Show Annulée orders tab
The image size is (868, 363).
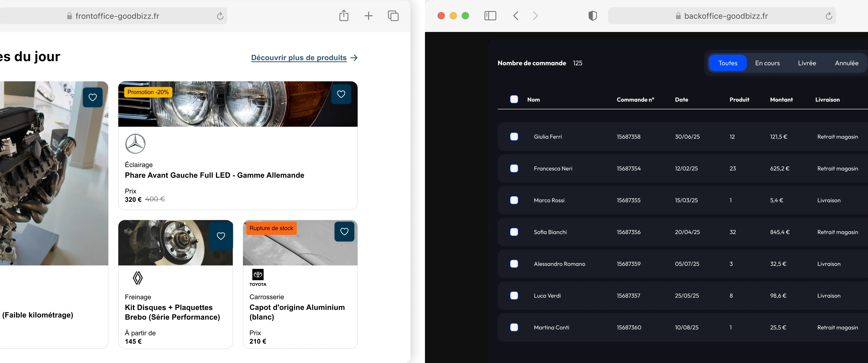coord(847,63)
